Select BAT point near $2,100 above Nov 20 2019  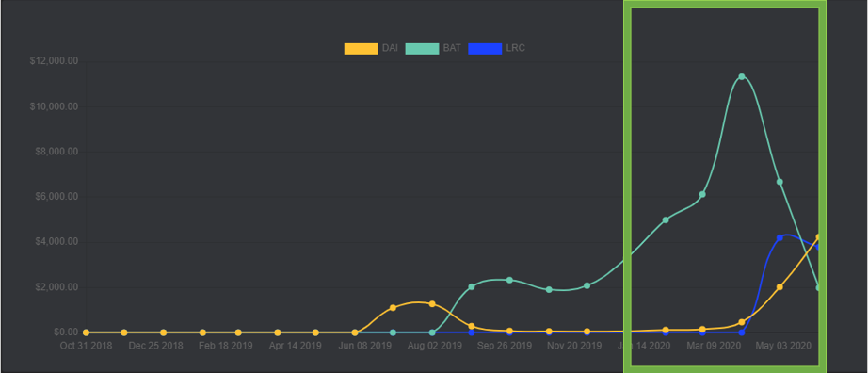(x=587, y=285)
